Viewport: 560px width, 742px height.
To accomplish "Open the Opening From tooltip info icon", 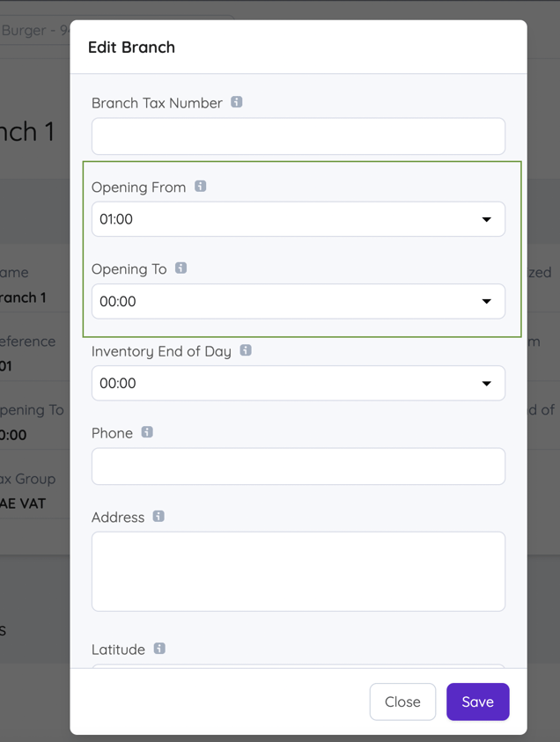I will pos(200,186).
